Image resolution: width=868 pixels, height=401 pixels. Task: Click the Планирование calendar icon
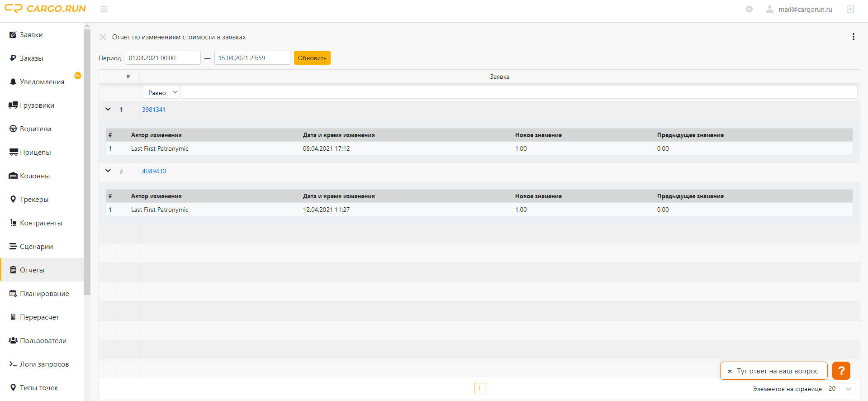[x=13, y=293]
